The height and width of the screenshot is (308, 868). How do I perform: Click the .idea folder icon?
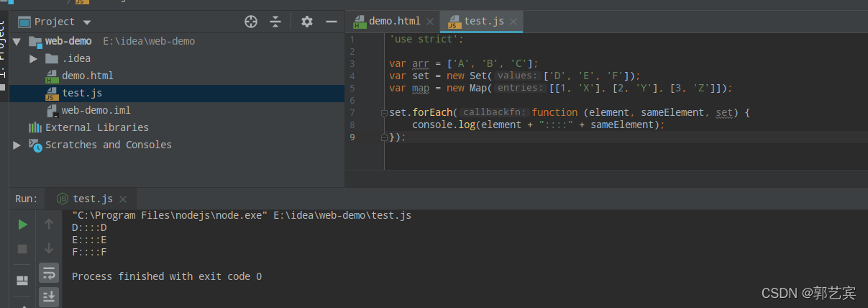tap(52, 58)
